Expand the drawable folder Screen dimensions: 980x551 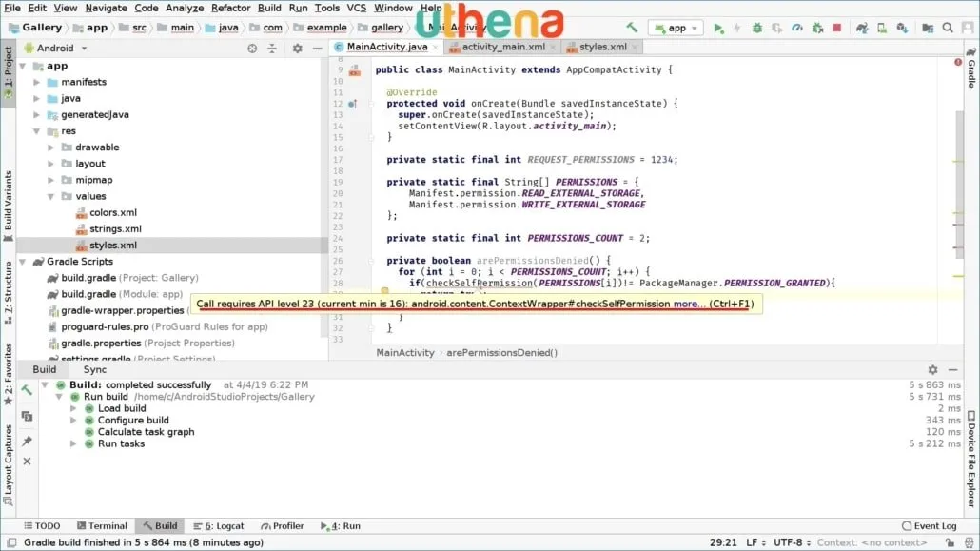click(51, 148)
